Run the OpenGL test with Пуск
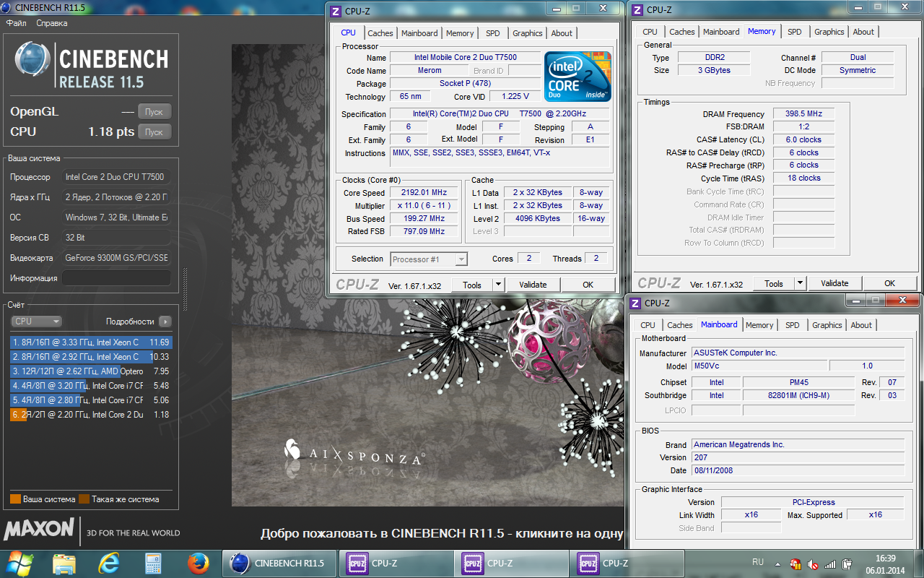This screenshot has width=924, height=578. tap(154, 112)
